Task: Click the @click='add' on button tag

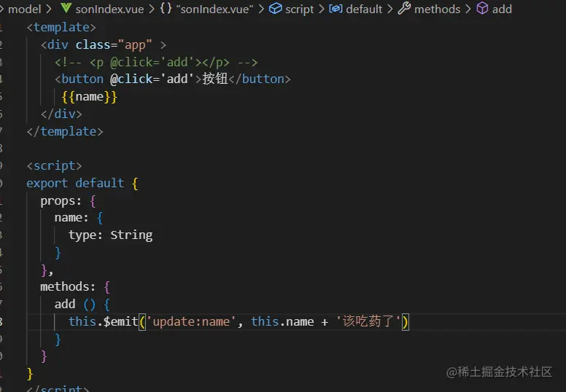Action: point(152,79)
